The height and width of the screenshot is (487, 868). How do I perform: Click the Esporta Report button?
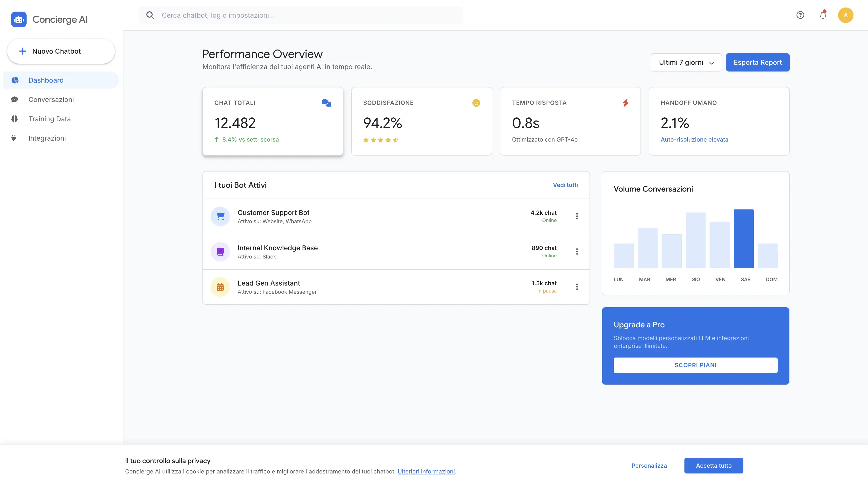757,62
